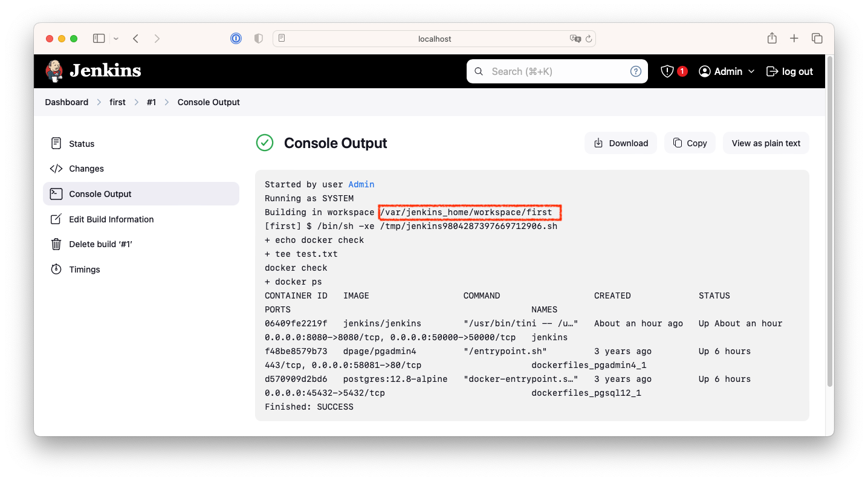Click image name postgres:12.8-alpine
Screen dimensions: 868x481
[395, 379]
